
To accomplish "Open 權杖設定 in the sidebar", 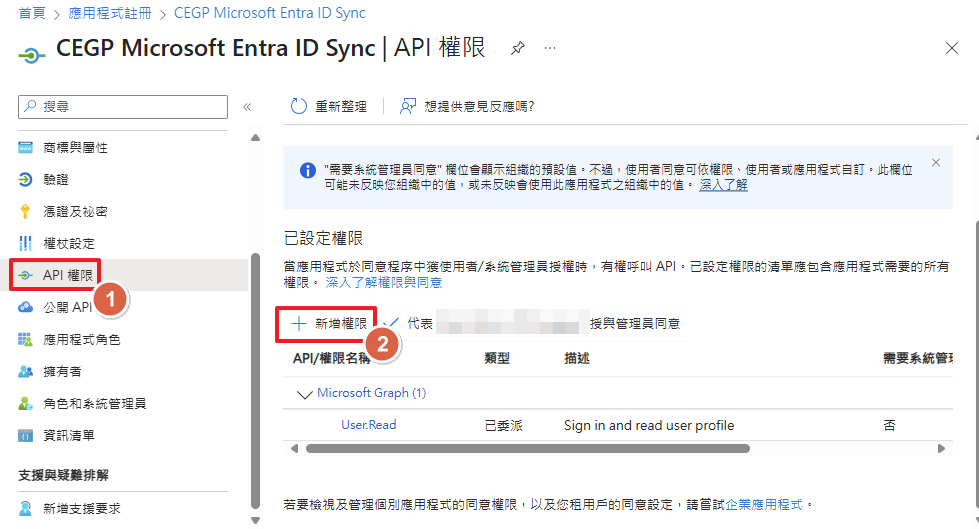I will point(69,244).
